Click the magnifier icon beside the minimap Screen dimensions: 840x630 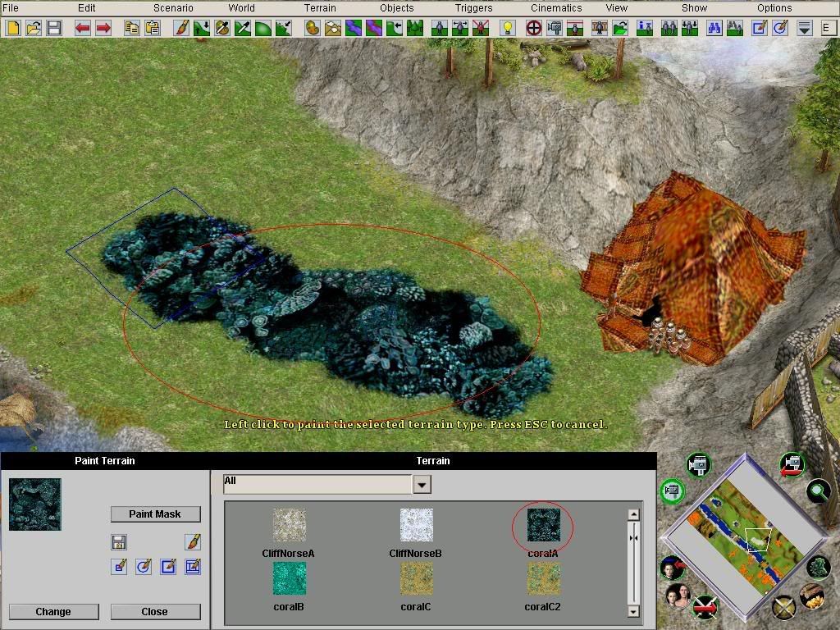817,491
